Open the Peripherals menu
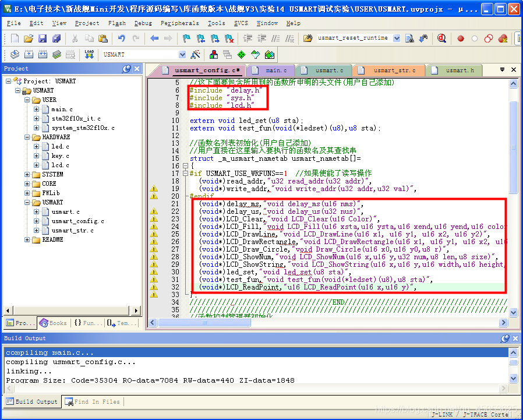This screenshot has width=523, height=420. 179,23
